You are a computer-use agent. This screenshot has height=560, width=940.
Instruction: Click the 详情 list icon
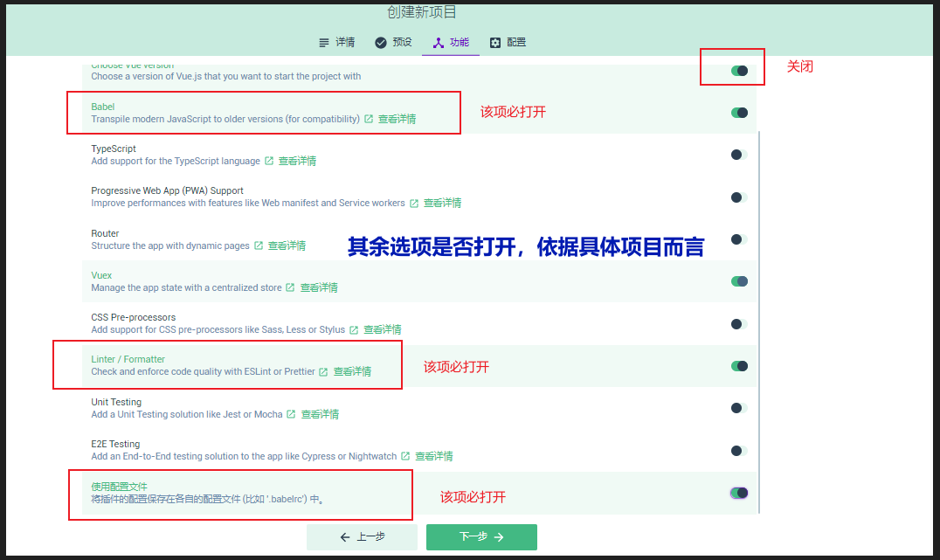[x=324, y=43]
